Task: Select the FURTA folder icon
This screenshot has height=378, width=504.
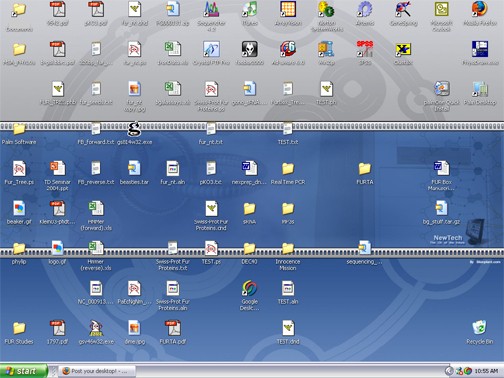Action: coord(365,169)
